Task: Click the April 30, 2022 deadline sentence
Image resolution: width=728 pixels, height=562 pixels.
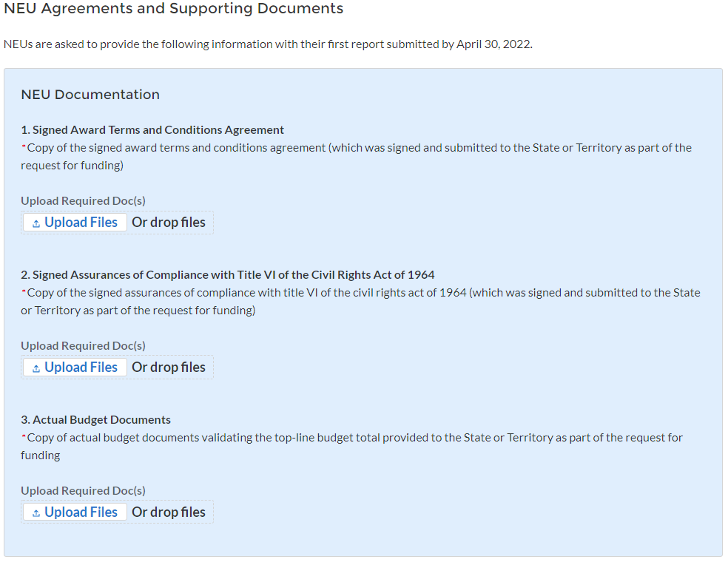Action: [x=268, y=44]
